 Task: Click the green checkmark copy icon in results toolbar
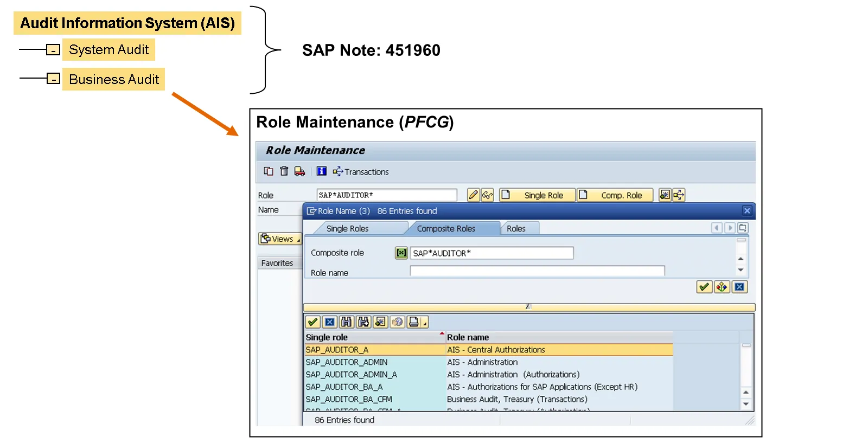coord(312,322)
